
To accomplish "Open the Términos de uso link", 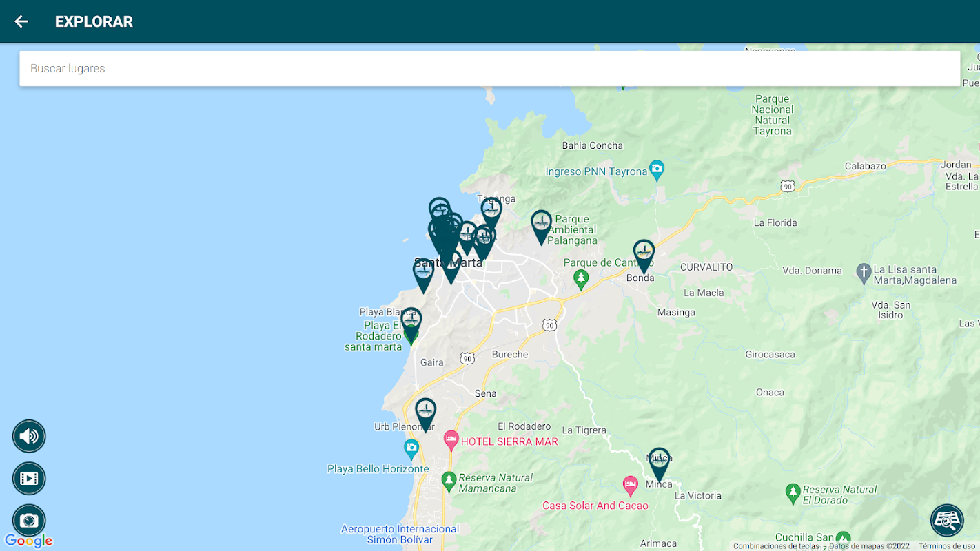I will 947,546.
